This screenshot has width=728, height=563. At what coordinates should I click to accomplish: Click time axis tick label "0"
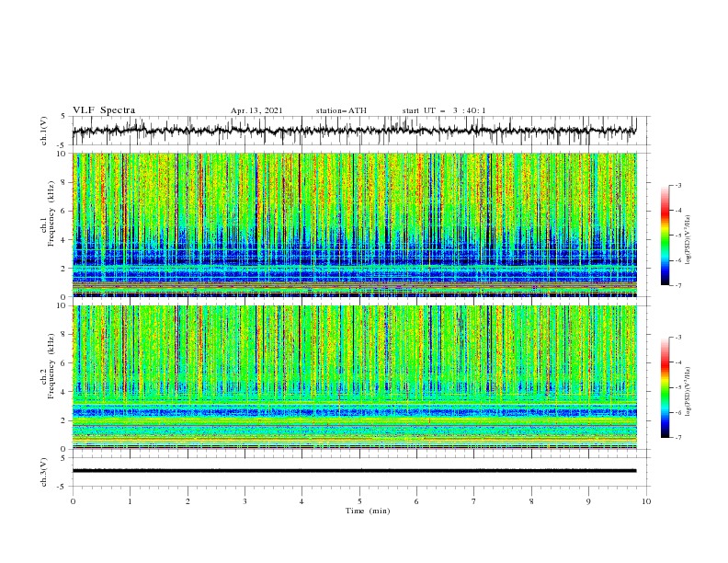coord(73,501)
